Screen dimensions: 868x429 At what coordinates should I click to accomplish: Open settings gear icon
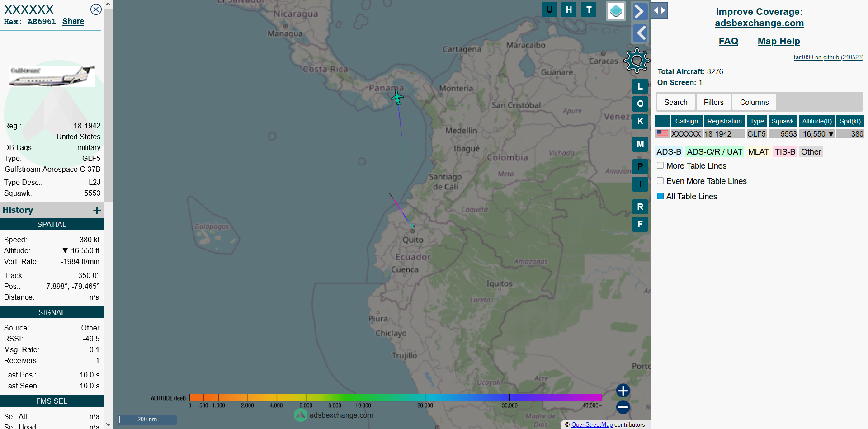pyautogui.click(x=637, y=61)
